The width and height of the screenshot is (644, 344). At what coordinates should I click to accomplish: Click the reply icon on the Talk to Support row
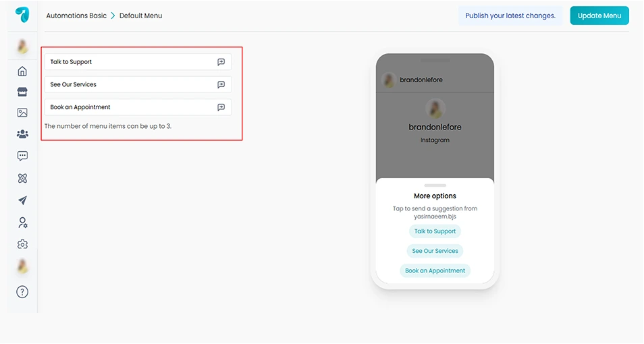point(221,62)
